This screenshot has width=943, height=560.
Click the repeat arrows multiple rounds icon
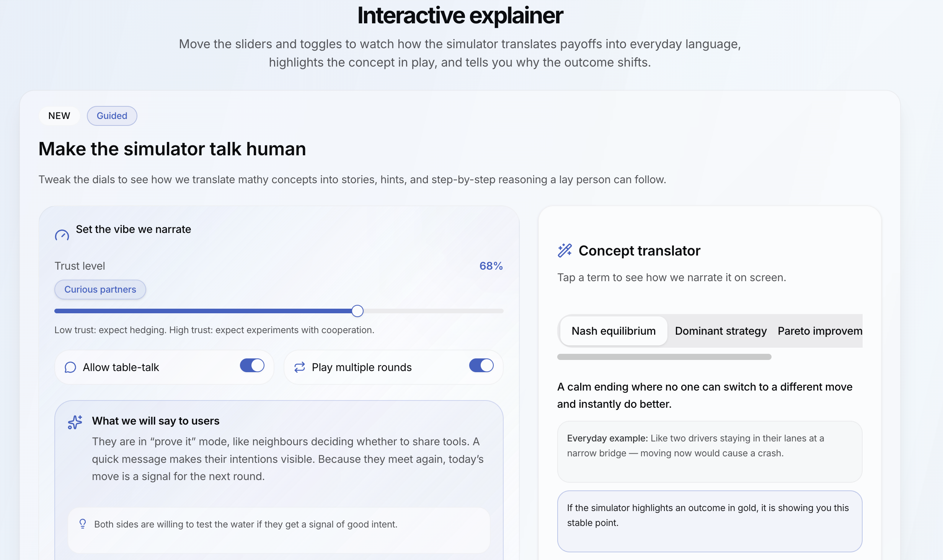point(299,367)
